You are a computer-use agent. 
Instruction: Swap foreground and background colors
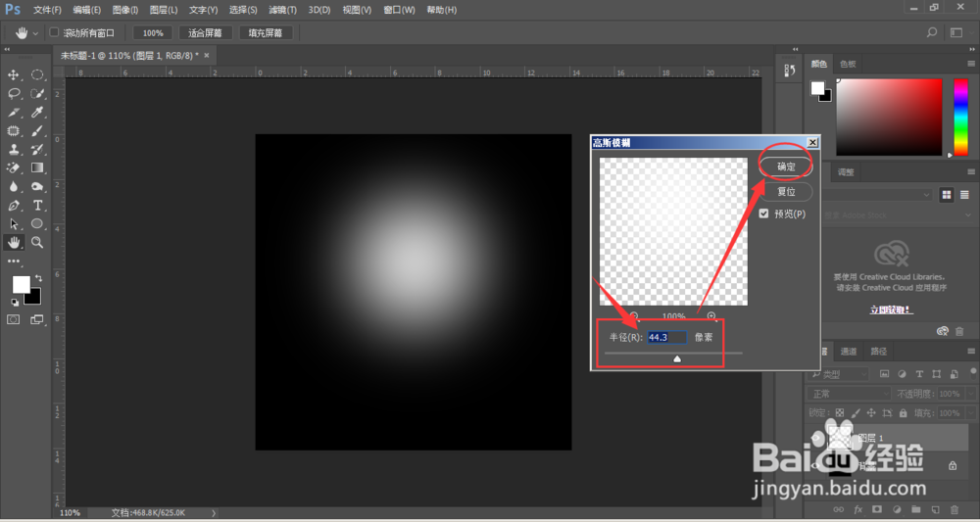[x=39, y=278]
